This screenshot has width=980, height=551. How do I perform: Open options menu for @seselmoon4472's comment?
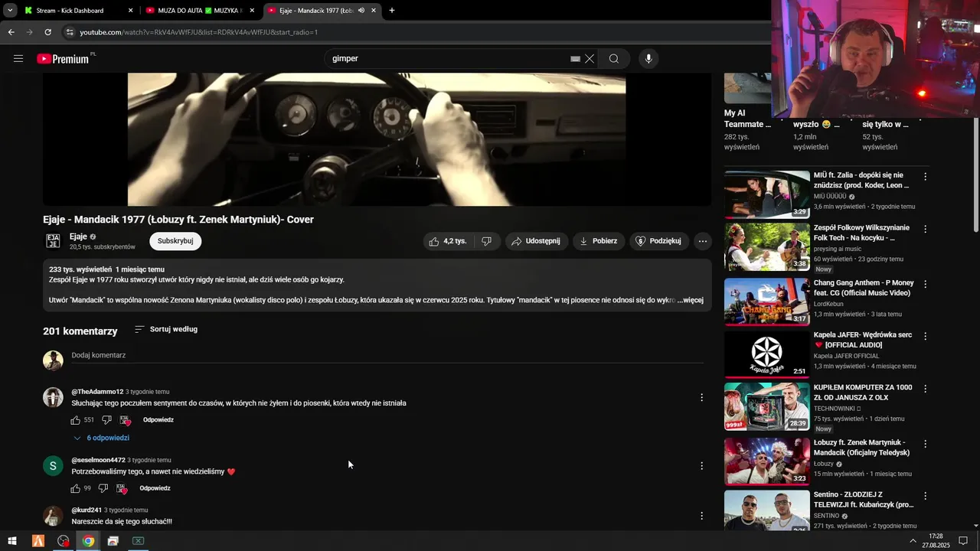[x=701, y=465]
